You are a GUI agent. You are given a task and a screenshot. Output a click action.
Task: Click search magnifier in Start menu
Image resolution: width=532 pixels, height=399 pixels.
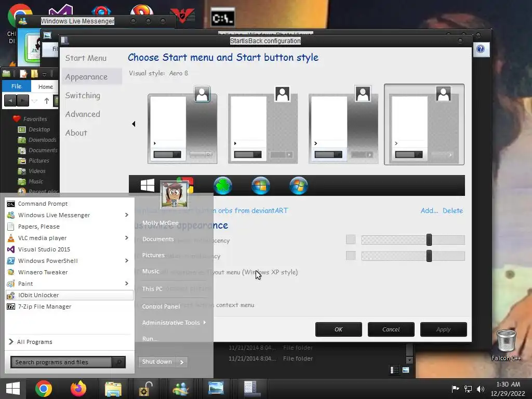click(119, 362)
